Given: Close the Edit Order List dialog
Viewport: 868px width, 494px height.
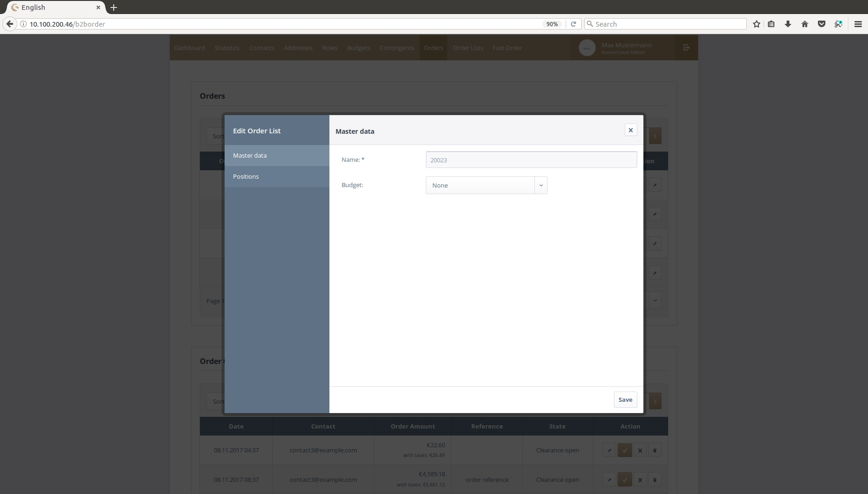Looking at the screenshot, I should pos(631,130).
